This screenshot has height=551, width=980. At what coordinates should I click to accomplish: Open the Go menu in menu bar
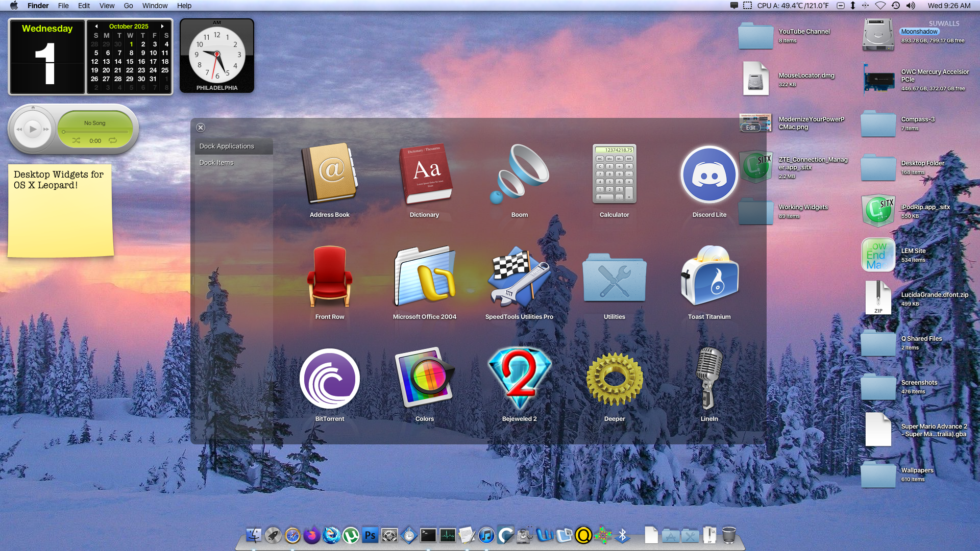128,6
